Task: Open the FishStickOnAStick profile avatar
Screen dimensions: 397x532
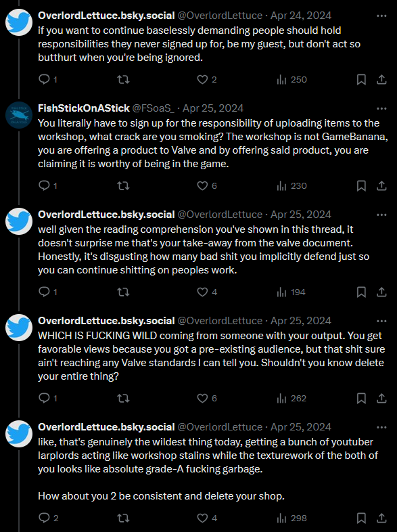Action: 19,115
